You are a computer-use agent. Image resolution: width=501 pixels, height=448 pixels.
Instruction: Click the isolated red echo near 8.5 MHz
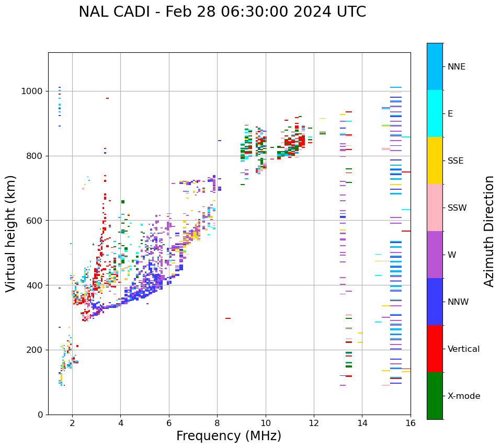(228, 318)
